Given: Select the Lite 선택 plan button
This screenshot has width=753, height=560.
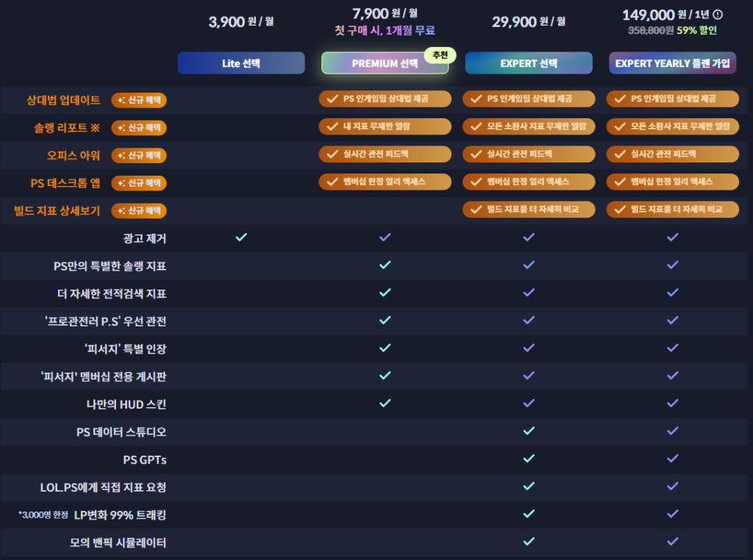Looking at the screenshot, I should (x=241, y=63).
